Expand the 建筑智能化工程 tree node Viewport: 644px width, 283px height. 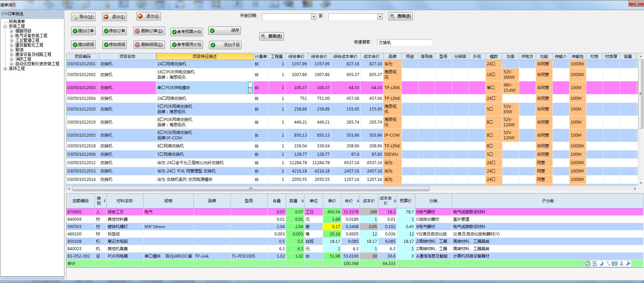[11, 45]
